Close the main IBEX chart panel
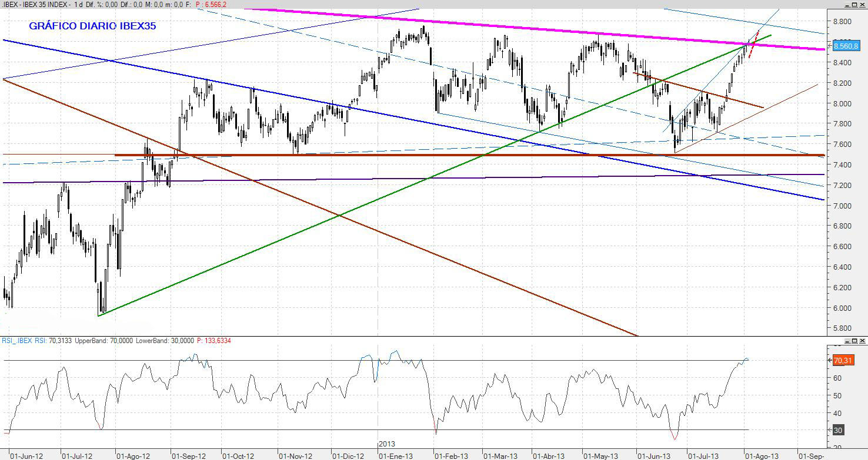Image resolution: width=868 pixels, height=460 pixels. click(862, 5)
